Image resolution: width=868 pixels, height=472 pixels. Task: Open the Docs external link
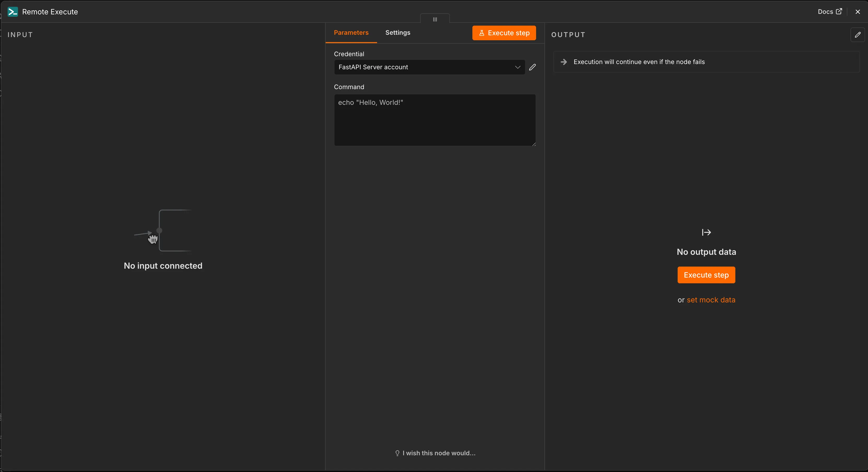point(830,12)
